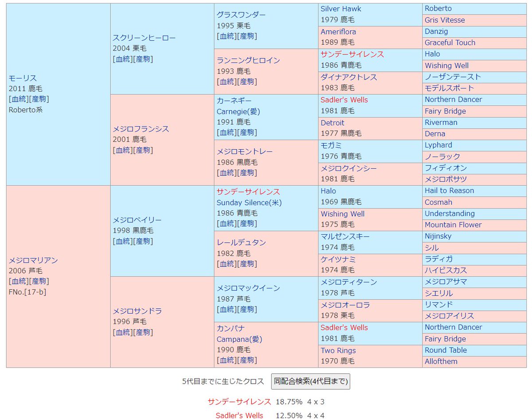The image size is (532, 419).
Task: Open the Hail to Reason link
Action: point(450,190)
